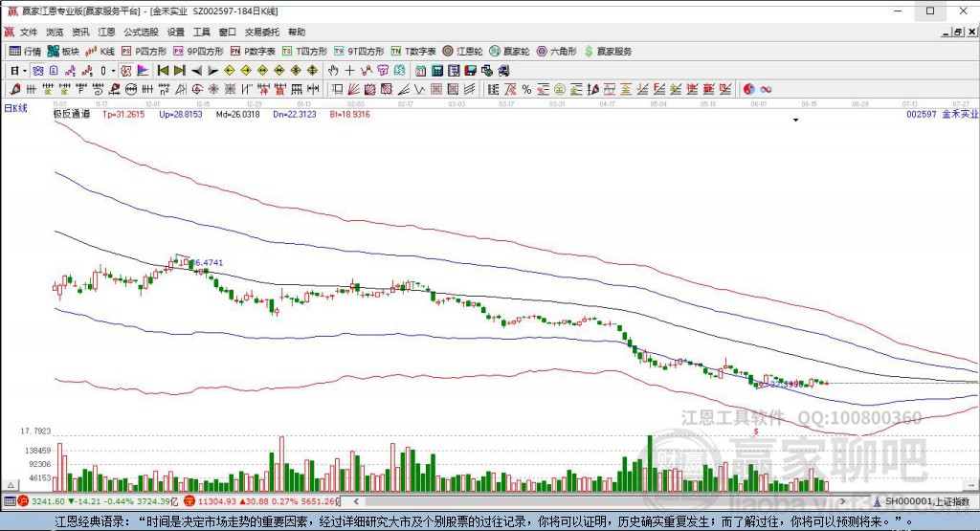The image size is (980, 531).
Task: Click the yin-yang circle icon
Action: (748, 89)
